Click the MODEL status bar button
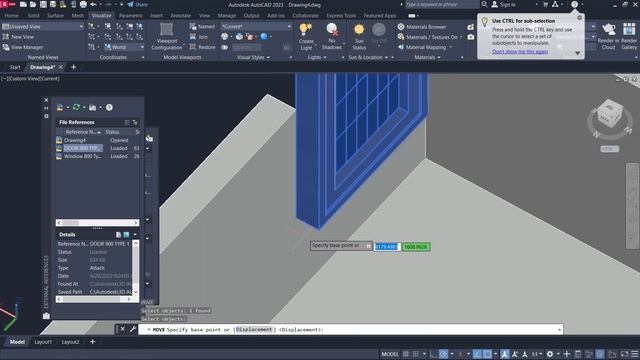The image size is (640, 360). point(390,354)
